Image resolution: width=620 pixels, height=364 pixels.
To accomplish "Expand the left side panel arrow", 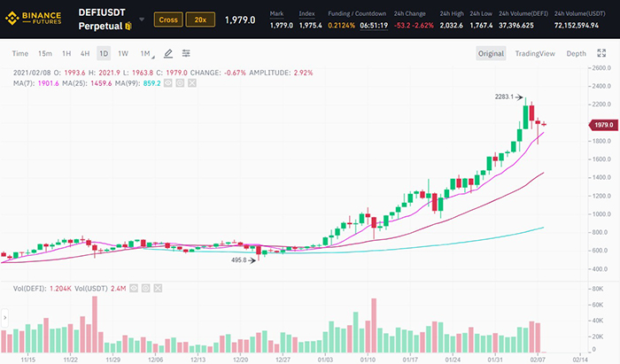I will coord(4,316).
